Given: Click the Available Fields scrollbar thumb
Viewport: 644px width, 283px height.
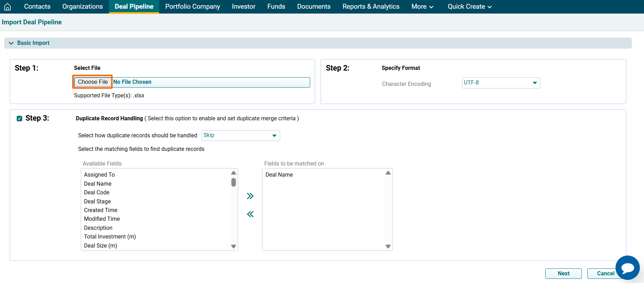Looking at the screenshot, I should pyautogui.click(x=233, y=182).
